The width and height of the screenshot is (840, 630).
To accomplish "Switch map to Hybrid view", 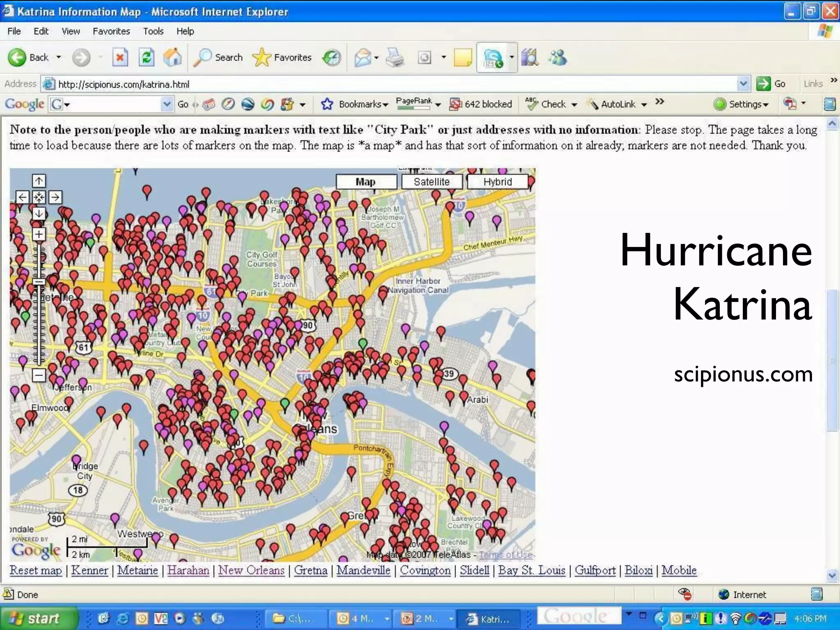I will [498, 182].
